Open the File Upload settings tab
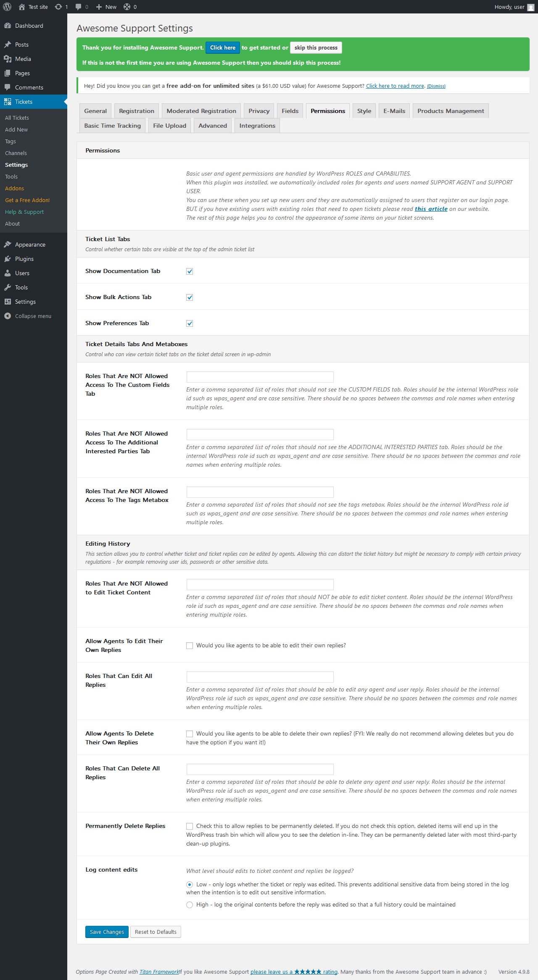The image size is (538, 980). coord(169,126)
